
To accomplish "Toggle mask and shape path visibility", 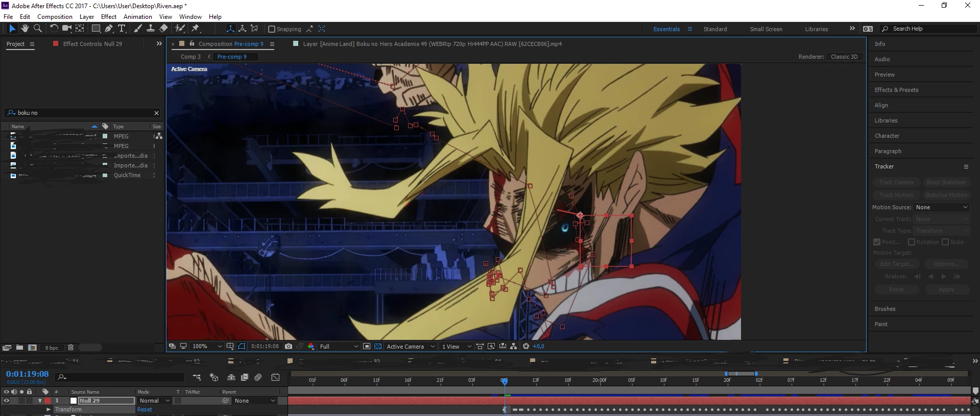I will [242, 346].
